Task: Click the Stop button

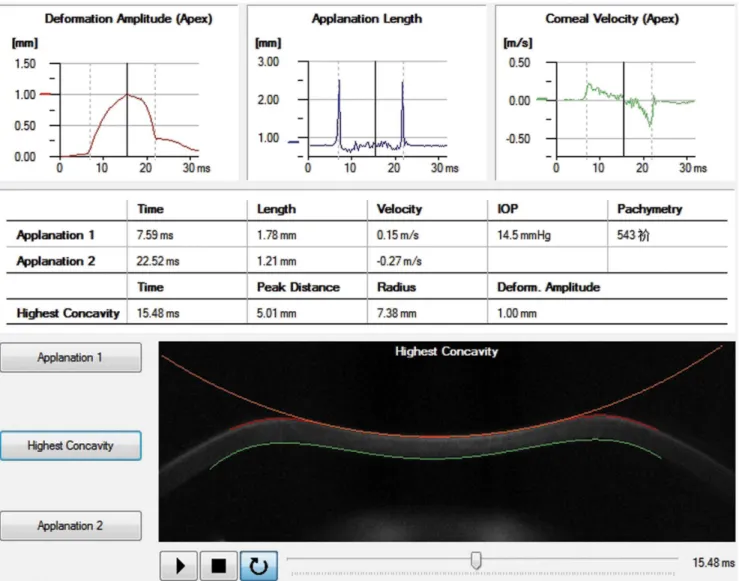Action: click(219, 565)
